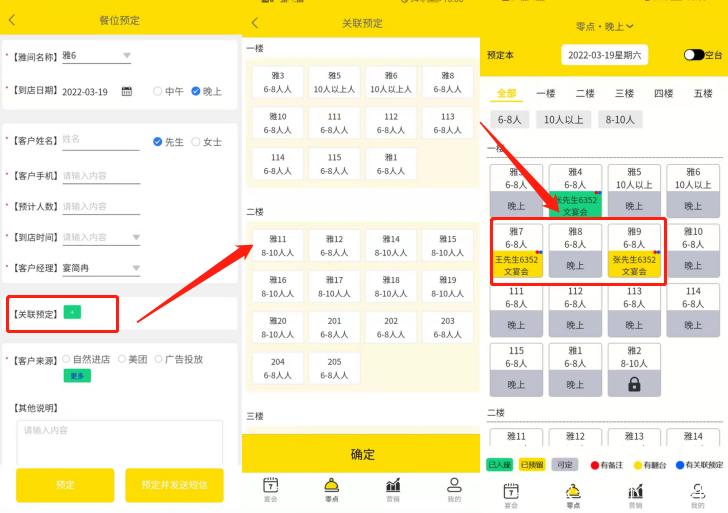Tap the yellow 有翻台 legend dot
The width and height of the screenshot is (728, 513).
(638, 465)
